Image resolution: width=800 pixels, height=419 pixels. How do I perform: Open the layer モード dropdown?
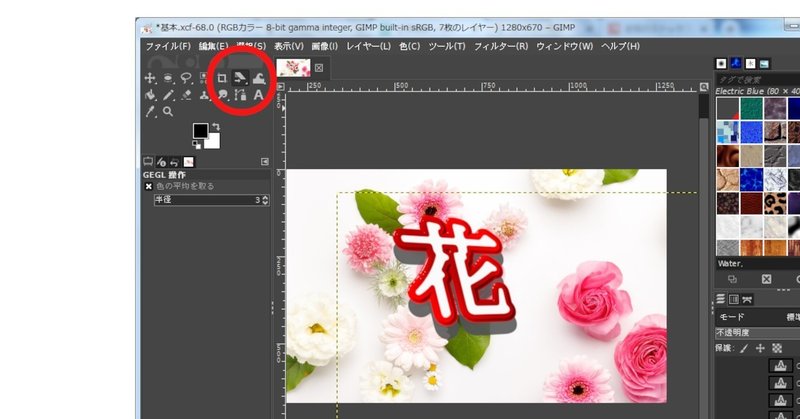click(x=758, y=317)
